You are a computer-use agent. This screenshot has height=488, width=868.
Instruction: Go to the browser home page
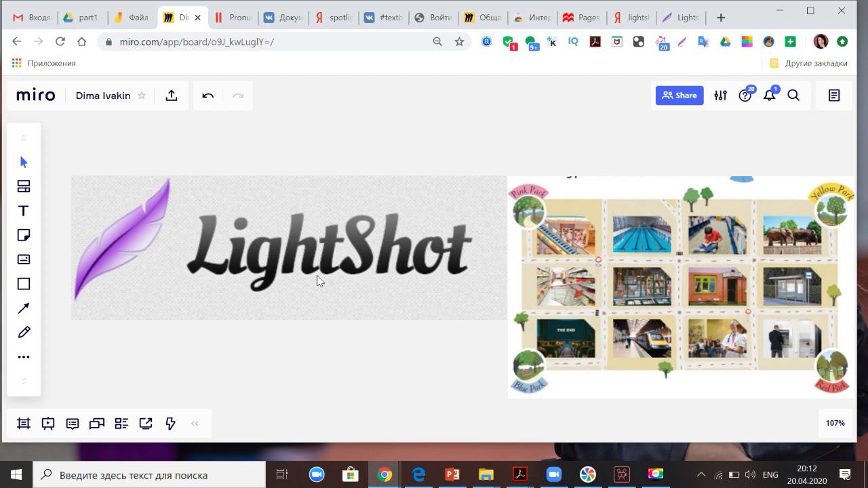pos(82,42)
